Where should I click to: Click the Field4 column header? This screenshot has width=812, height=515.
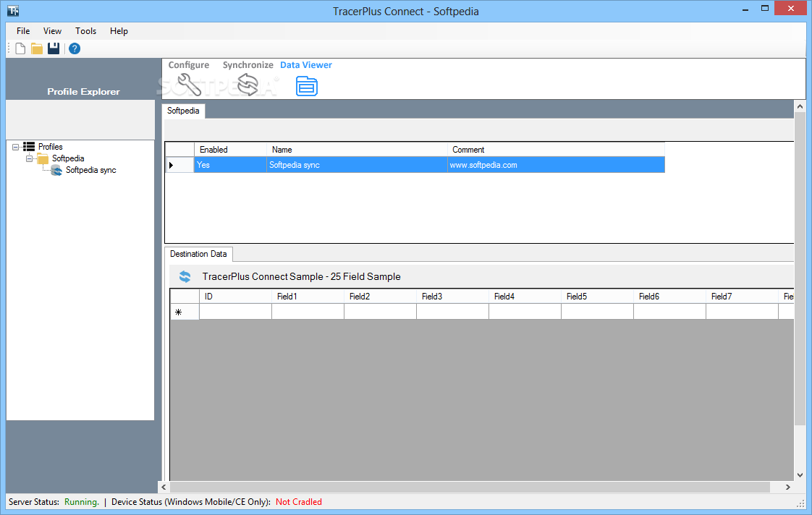click(x=525, y=297)
